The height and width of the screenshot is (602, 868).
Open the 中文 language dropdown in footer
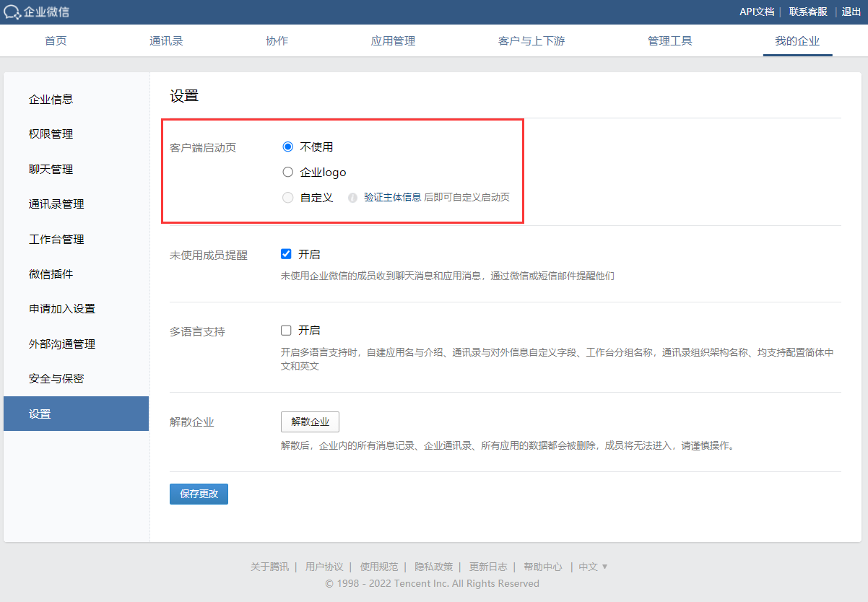click(593, 567)
